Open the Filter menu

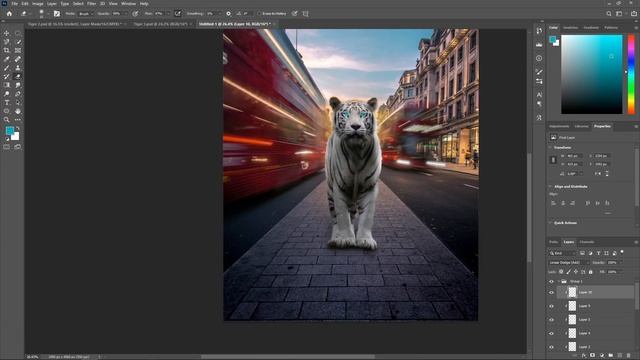click(x=91, y=4)
